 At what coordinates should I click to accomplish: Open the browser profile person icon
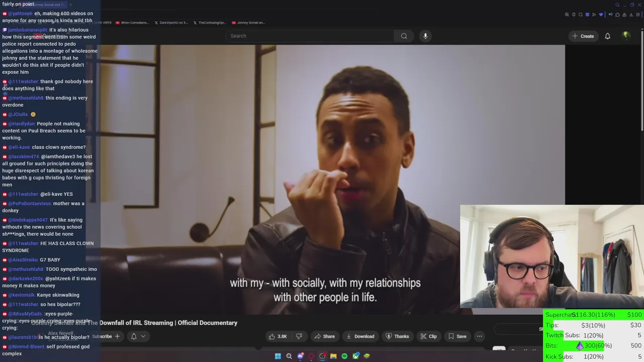(x=624, y=15)
